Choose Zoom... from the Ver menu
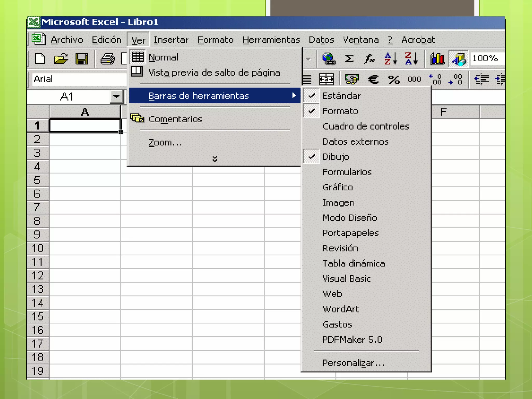This screenshot has width=532, height=399. click(165, 143)
